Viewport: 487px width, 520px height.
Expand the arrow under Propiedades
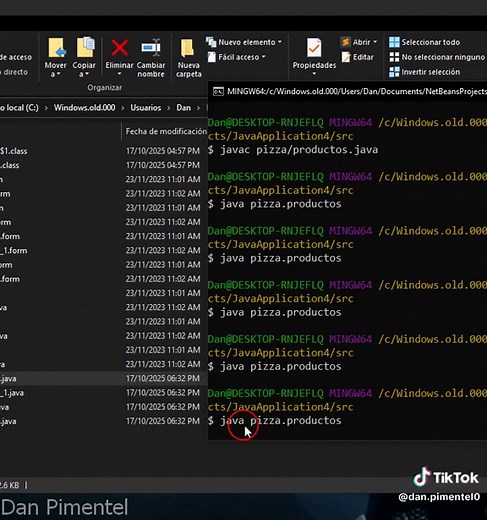point(314,74)
